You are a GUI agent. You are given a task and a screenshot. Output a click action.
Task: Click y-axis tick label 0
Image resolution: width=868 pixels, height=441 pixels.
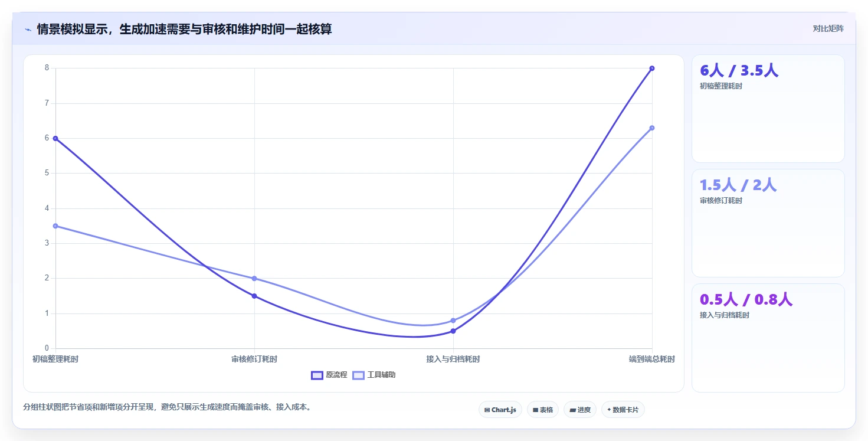pos(47,348)
